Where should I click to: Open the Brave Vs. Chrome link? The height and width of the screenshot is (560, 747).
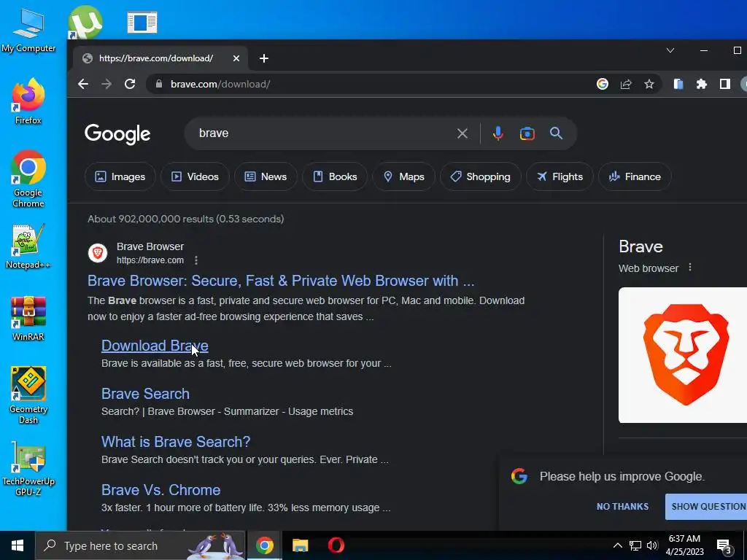[x=161, y=490]
